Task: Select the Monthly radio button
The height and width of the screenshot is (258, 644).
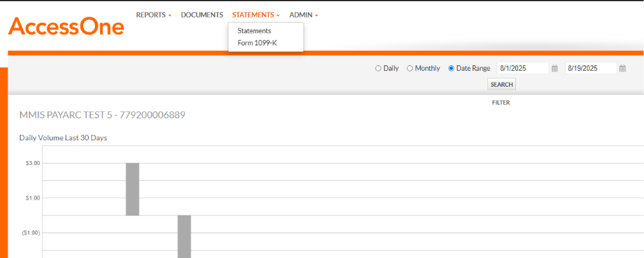Action: click(x=409, y=69)
